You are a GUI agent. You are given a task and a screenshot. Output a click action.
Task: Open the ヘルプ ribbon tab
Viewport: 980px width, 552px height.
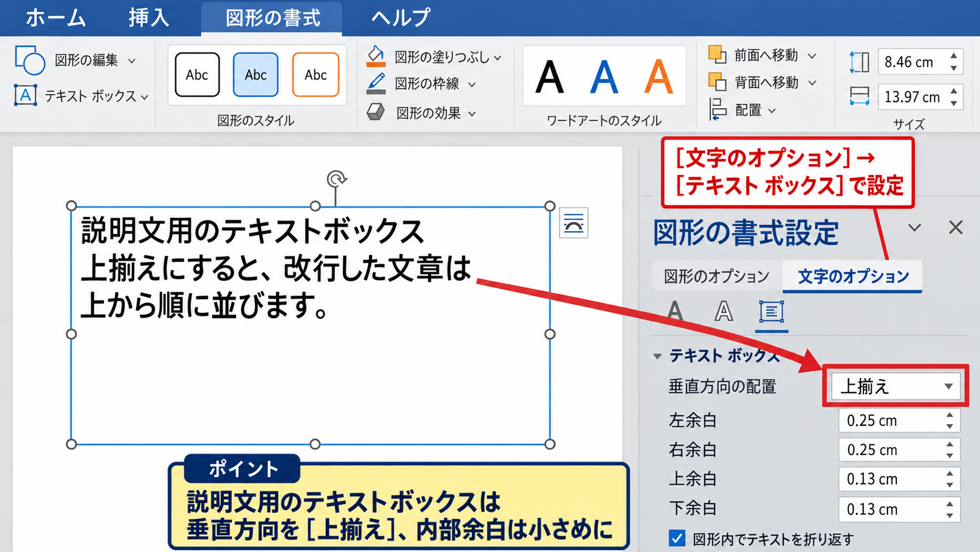[x=401, y=18]
